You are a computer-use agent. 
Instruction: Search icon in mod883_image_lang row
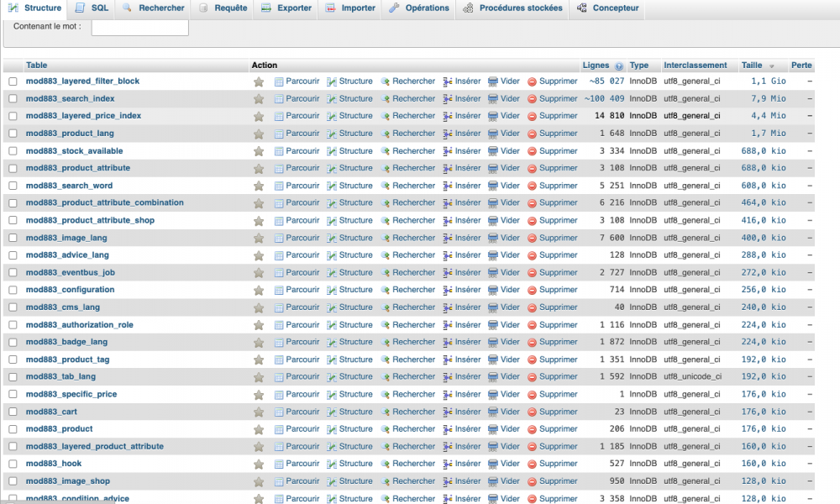point(386,239)
